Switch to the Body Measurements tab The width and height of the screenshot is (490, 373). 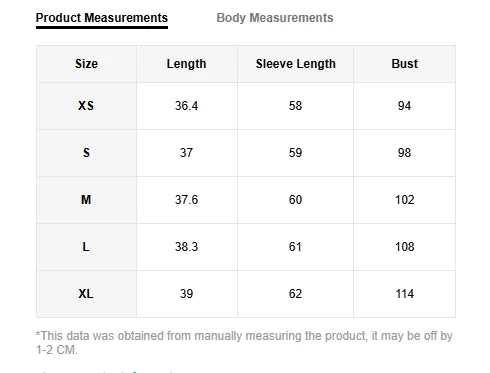pyautogui.click(x=275, y=18)
